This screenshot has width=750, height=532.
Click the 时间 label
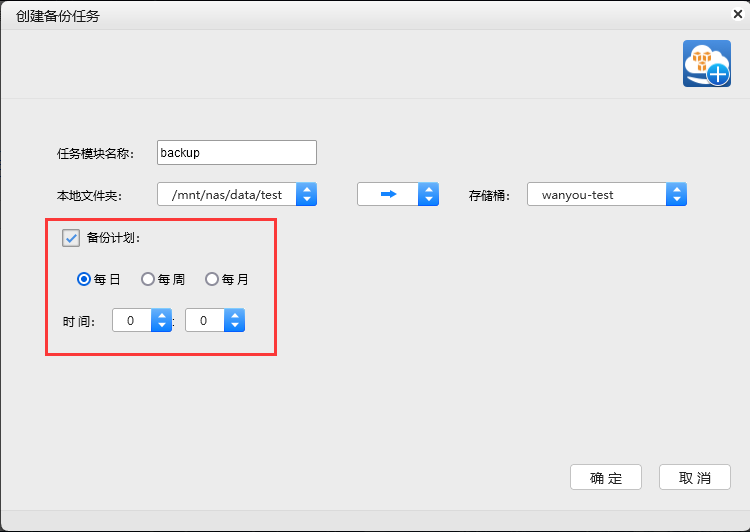(x=79, y=321)
